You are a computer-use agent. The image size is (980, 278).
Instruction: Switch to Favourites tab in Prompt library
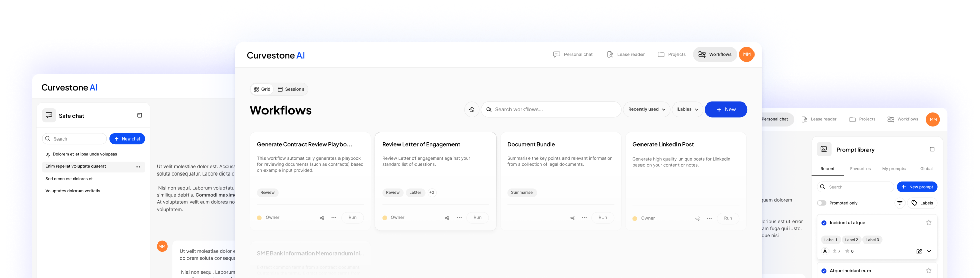click(x=860, y=169)
